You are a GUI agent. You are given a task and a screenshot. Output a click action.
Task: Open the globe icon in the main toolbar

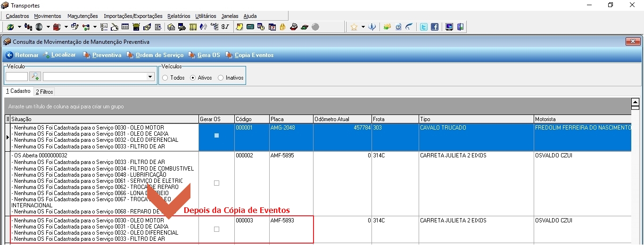tap(10, 27)
